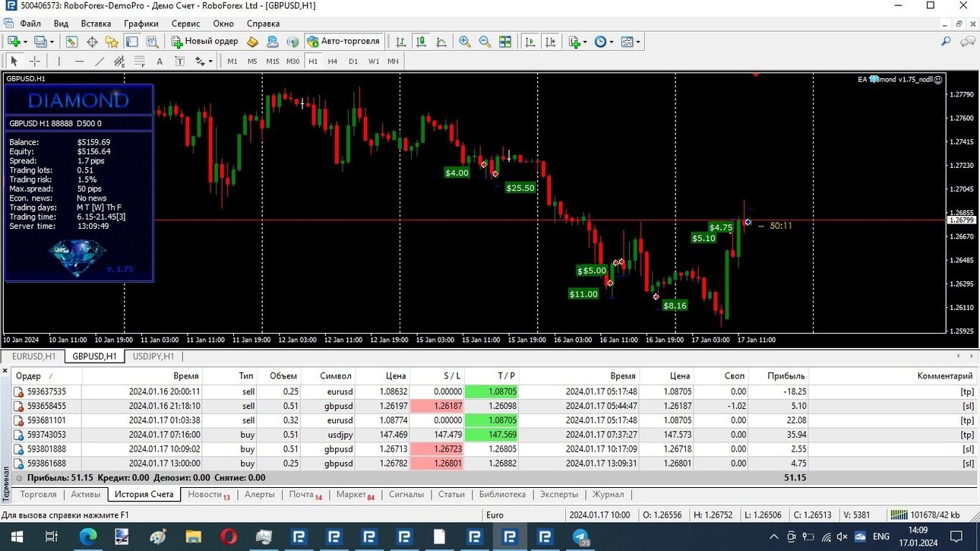
Task: Toggle Авто-торговля auto trading
Action: pyautogui.click(x=343, y=42)
